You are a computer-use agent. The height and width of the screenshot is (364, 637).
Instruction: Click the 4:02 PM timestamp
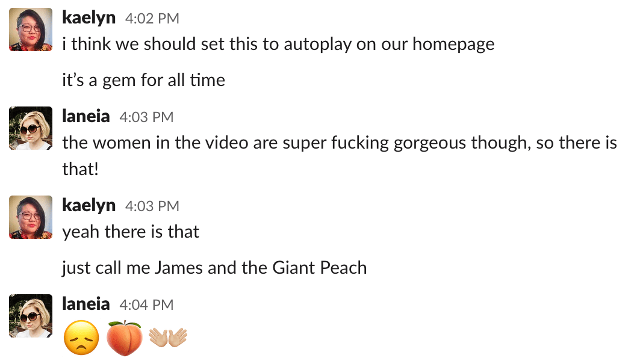click(x=152, y=19)
